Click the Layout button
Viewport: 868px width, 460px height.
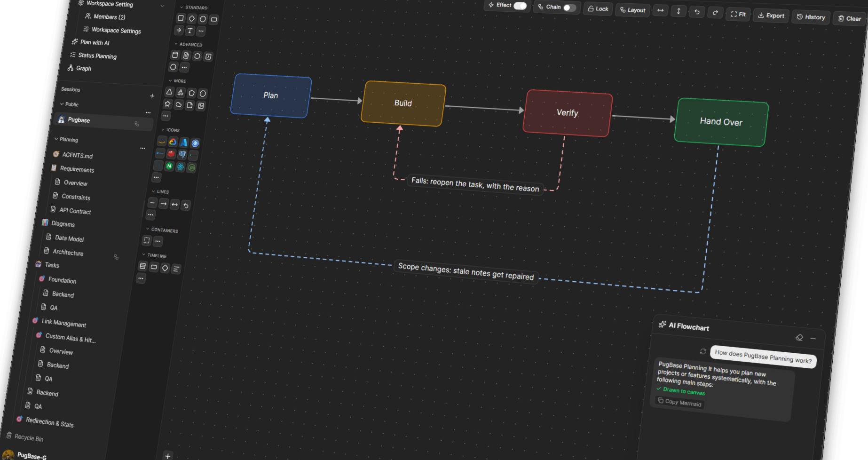click(633, 10)
